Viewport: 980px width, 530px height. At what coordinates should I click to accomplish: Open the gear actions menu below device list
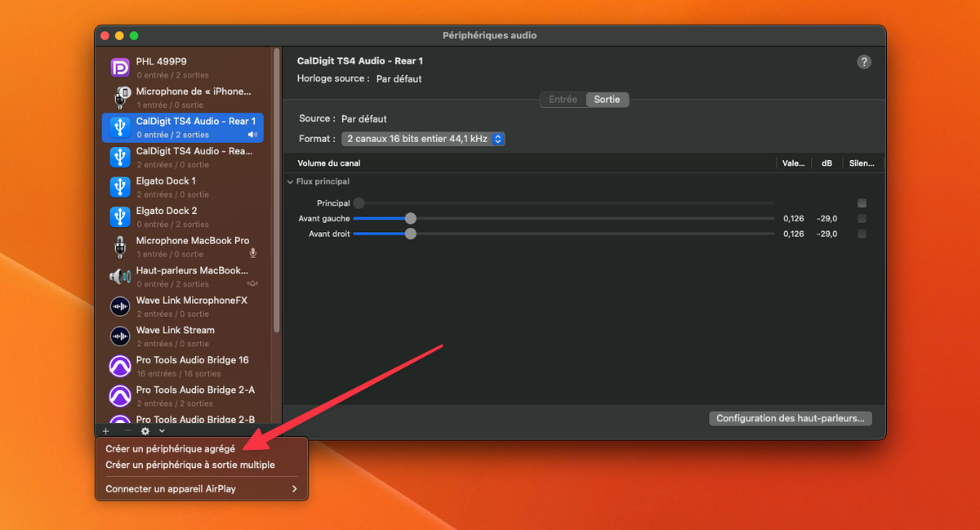point(145,431)
